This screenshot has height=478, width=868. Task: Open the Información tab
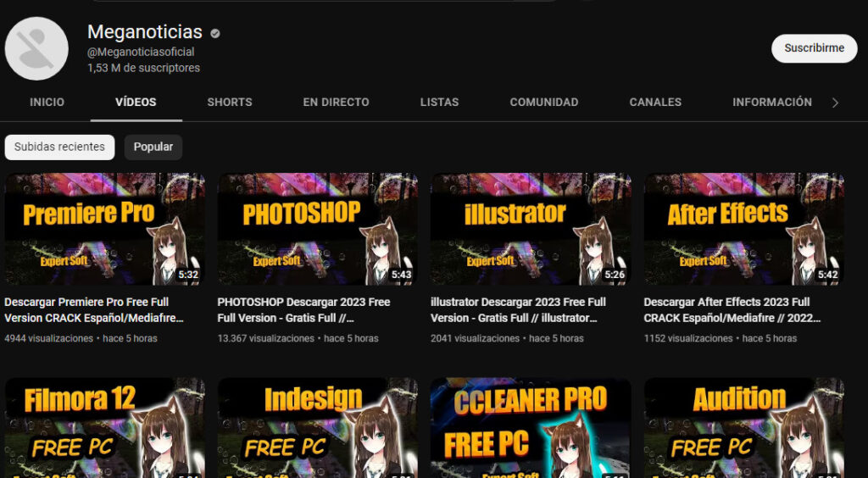pos(771,102)
